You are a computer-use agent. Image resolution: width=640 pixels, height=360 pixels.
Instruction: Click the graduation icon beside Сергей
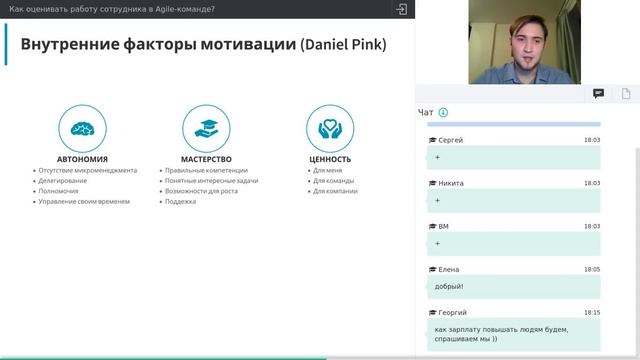coord(433,140)
